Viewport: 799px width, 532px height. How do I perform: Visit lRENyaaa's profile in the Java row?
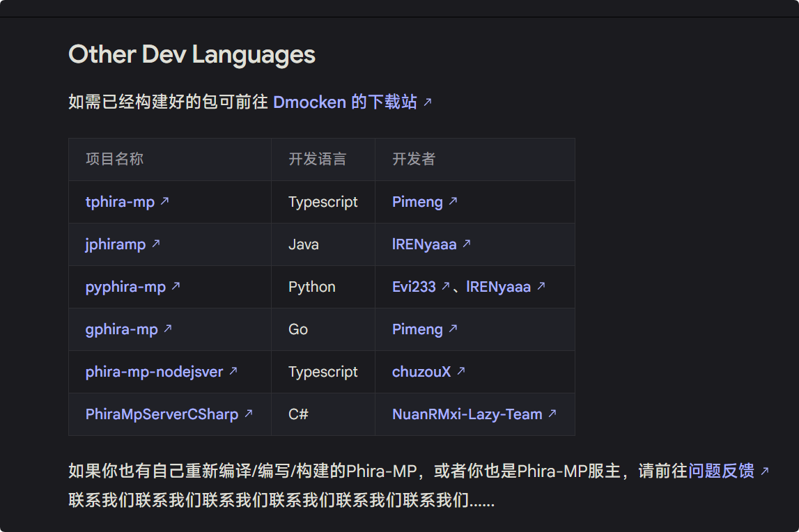coord(424,244)
